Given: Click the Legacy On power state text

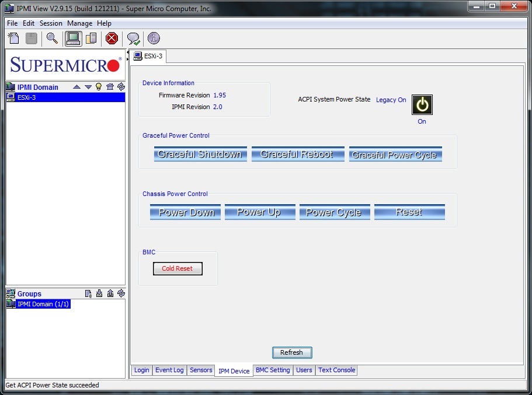Looking at the screenshot, I should point(391,100).
